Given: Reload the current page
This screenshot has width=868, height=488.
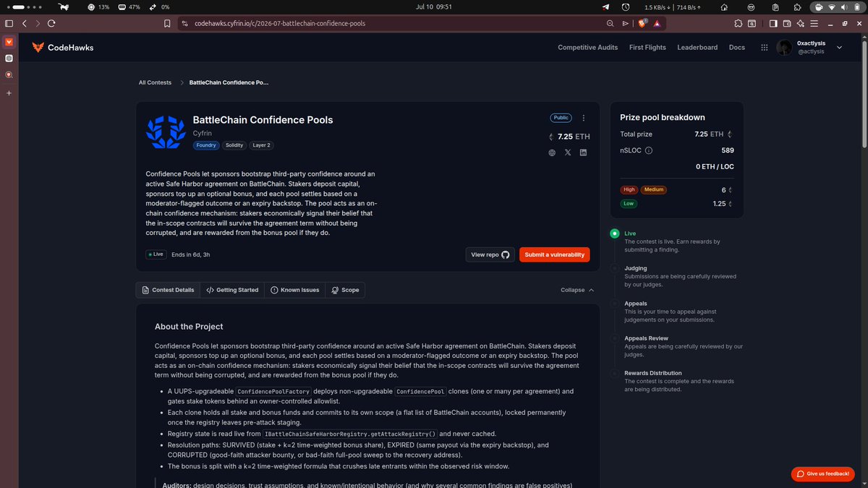Looking at the screenshot, I should (51, 23).
